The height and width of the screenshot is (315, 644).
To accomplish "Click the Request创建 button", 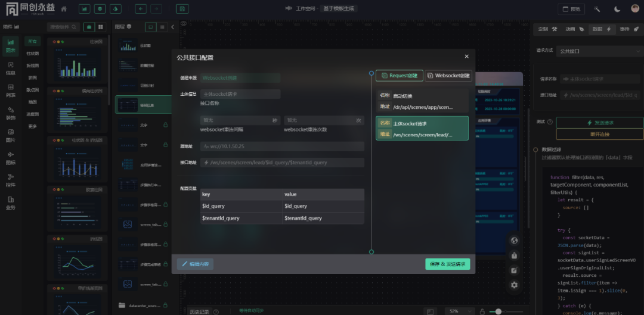I will (400, 76).
